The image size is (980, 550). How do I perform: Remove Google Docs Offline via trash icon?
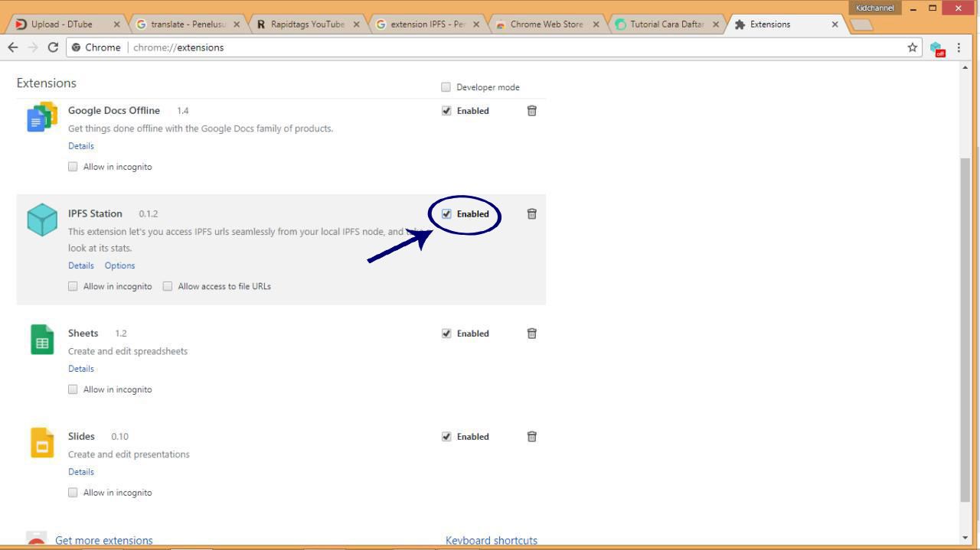pos(532,111)
